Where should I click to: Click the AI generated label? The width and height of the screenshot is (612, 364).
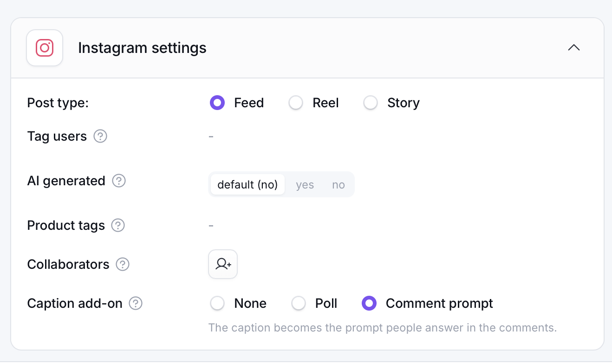(x=66, y=181)
